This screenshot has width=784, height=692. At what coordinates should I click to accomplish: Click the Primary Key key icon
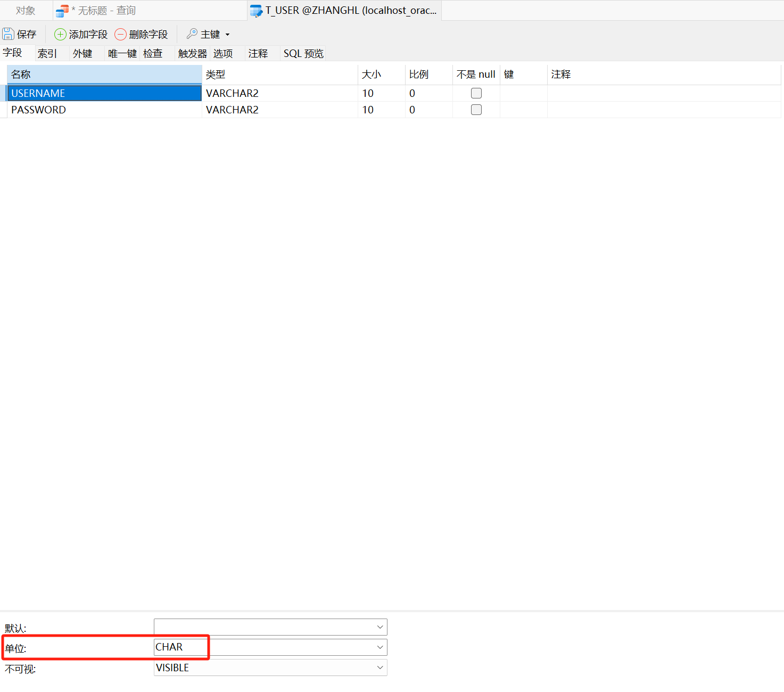coord(192,34)
